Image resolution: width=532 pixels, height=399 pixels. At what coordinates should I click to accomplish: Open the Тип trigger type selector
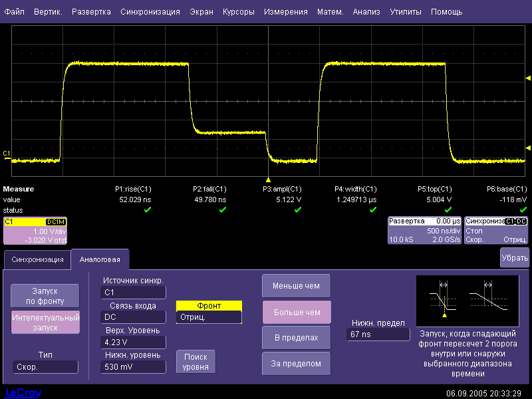(x=45, y=367)
